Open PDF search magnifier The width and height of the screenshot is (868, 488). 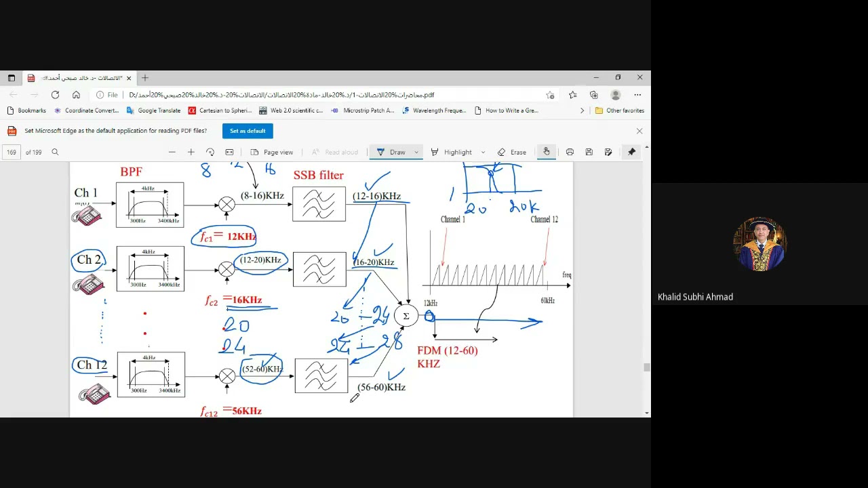[x=55, y=152]
